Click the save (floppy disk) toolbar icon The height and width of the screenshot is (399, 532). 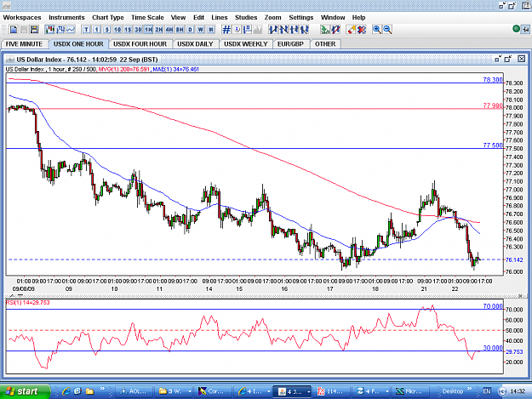point(34,30)
